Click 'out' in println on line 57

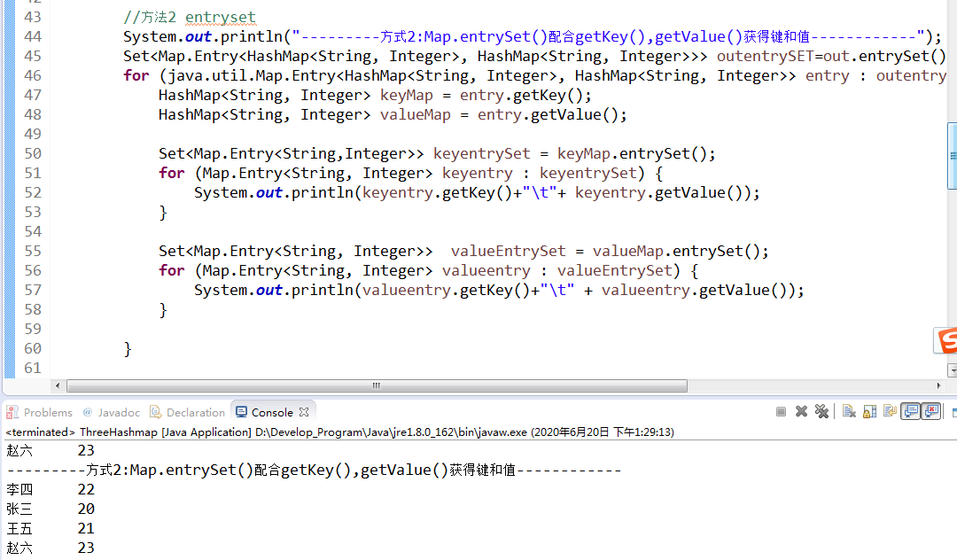point(269,291)
